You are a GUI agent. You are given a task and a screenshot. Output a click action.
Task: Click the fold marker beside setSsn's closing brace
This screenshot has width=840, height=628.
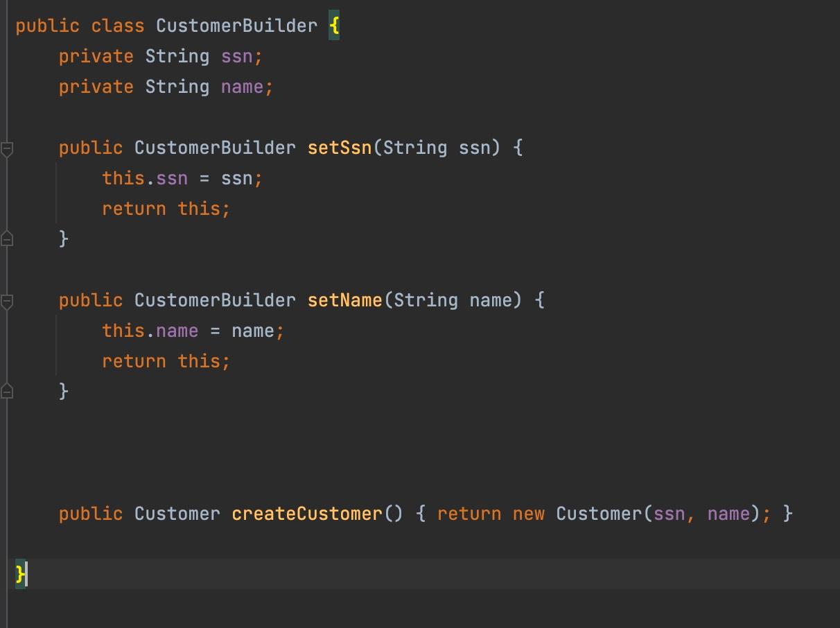[7, 238]
